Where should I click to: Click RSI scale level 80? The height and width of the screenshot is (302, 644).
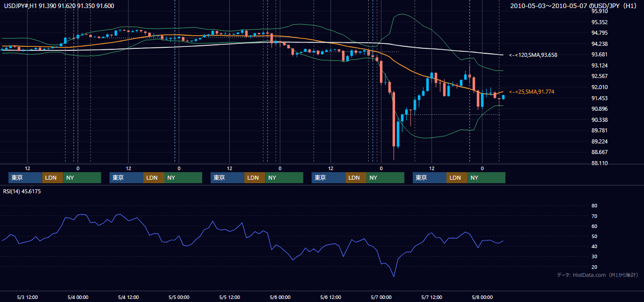click(x=595, y=206)
